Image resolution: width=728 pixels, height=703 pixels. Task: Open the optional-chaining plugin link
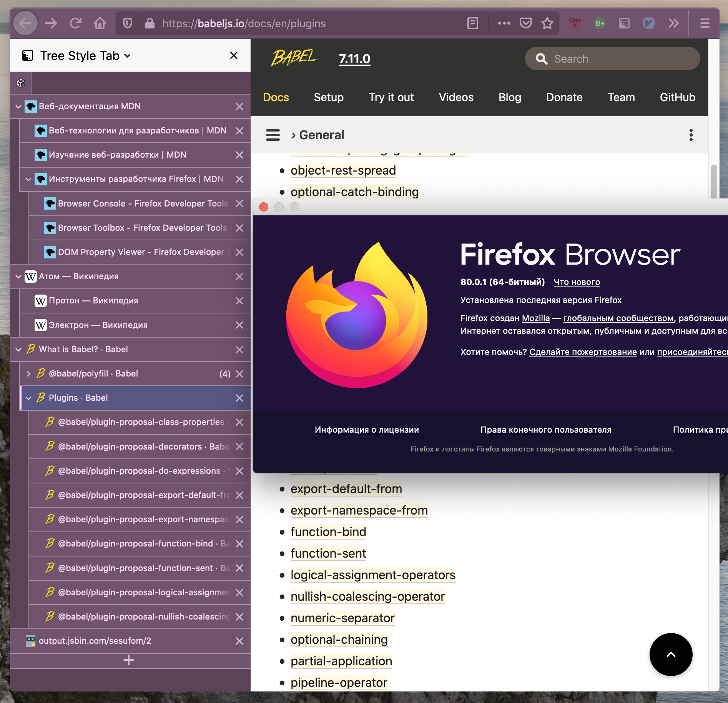tap(339, 640)
